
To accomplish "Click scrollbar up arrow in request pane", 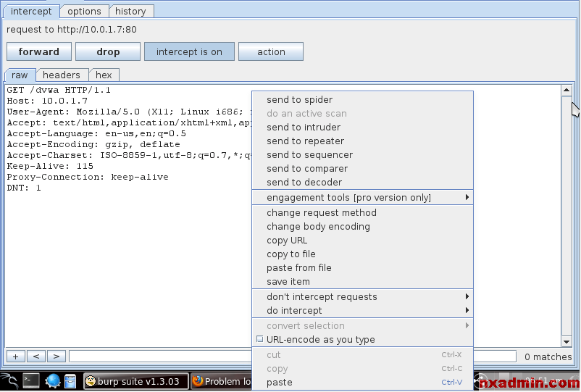I will pos(567,90).
